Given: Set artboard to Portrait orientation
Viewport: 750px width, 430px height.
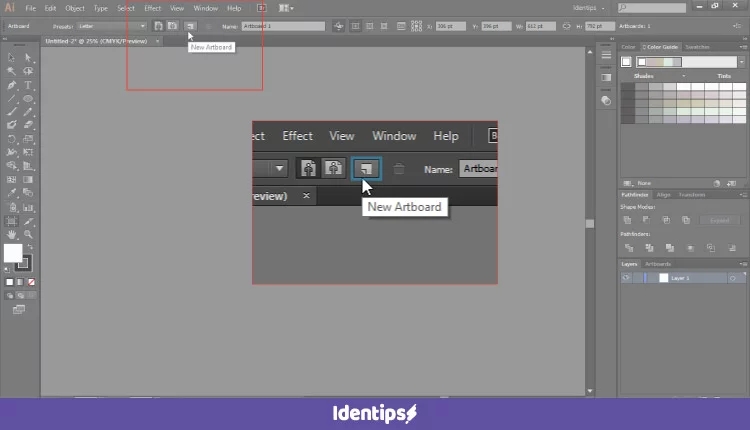Looking at the screenshot, I should point(158,25).
